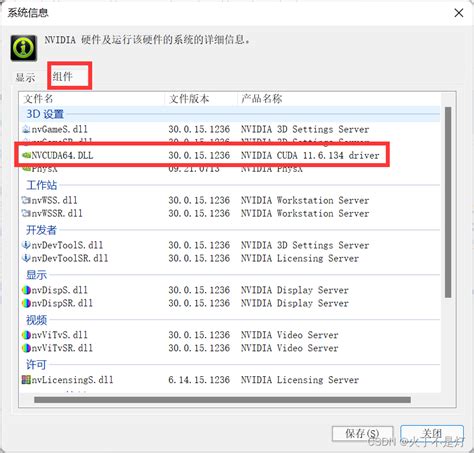Switch to the 显示 tab
474x453 pixels.
[x=26, y=77]
